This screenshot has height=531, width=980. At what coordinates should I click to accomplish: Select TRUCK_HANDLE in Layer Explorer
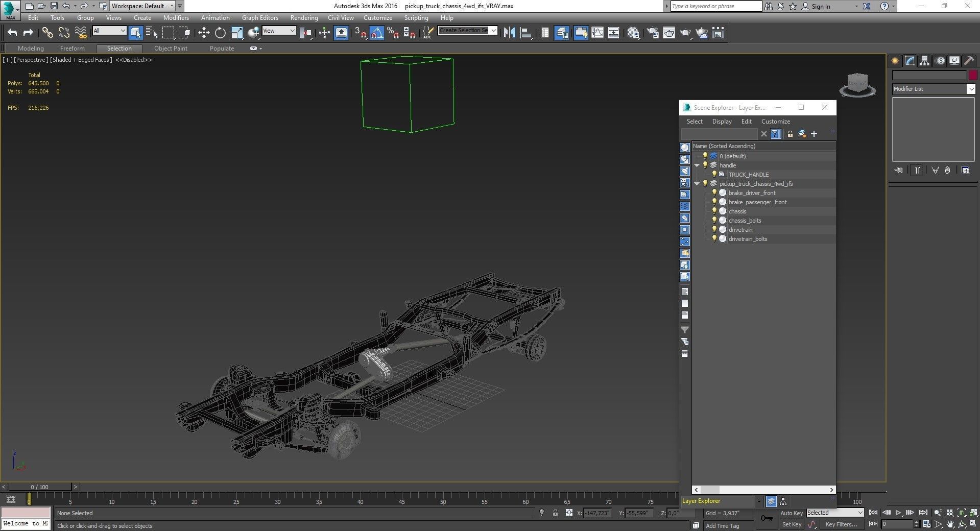748,175
